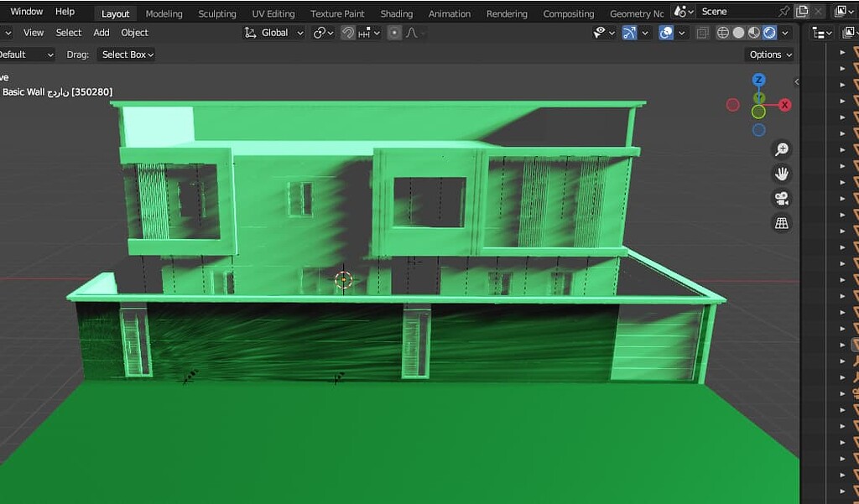Click the blue Z axis on the navigation gizmo
This screenshot has height=504, width=859.
pyautogui.click(x=758, y=79)
